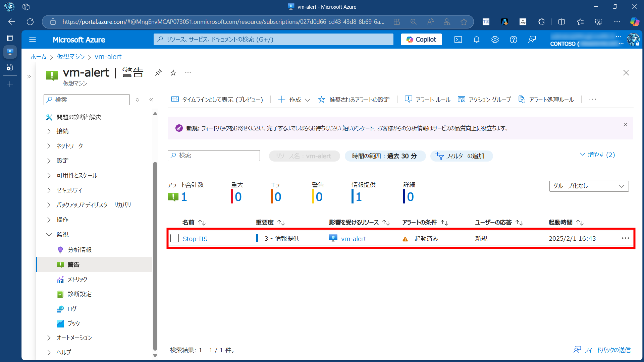
Task: Click the help question mark icon
Action: point(513,40)
